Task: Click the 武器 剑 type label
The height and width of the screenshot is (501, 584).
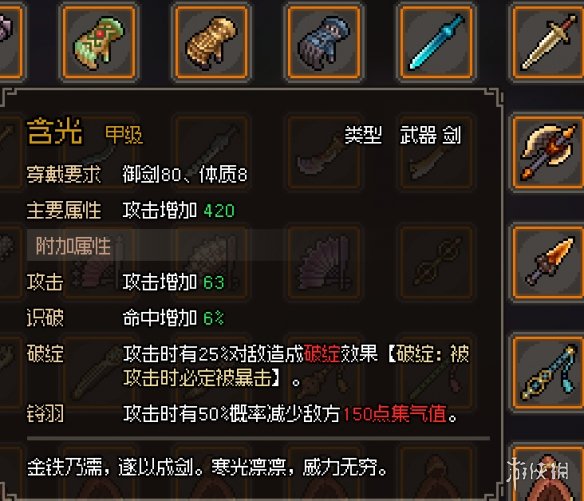Action: pyautogui.click(x=431, y=135)
